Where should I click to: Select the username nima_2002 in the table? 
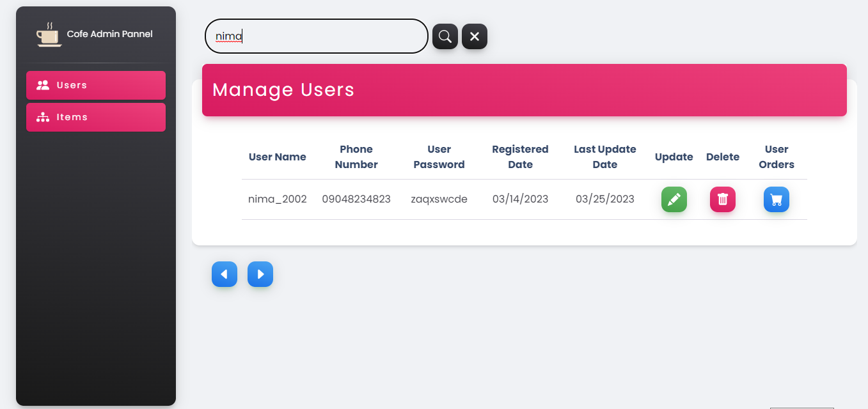[277, 199]
